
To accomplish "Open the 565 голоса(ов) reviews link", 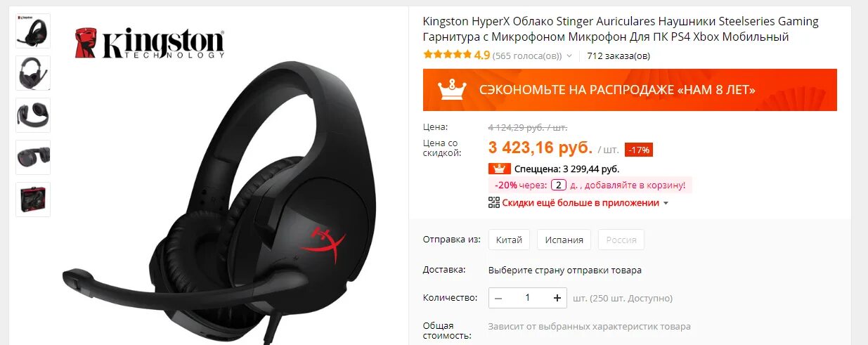I will [527, 56].
